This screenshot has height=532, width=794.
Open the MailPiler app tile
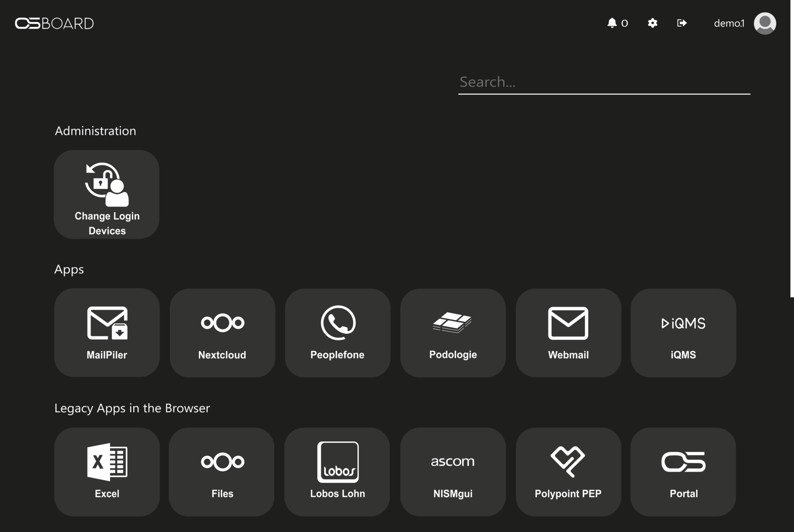pyautogui.click(x=107, y=333)
